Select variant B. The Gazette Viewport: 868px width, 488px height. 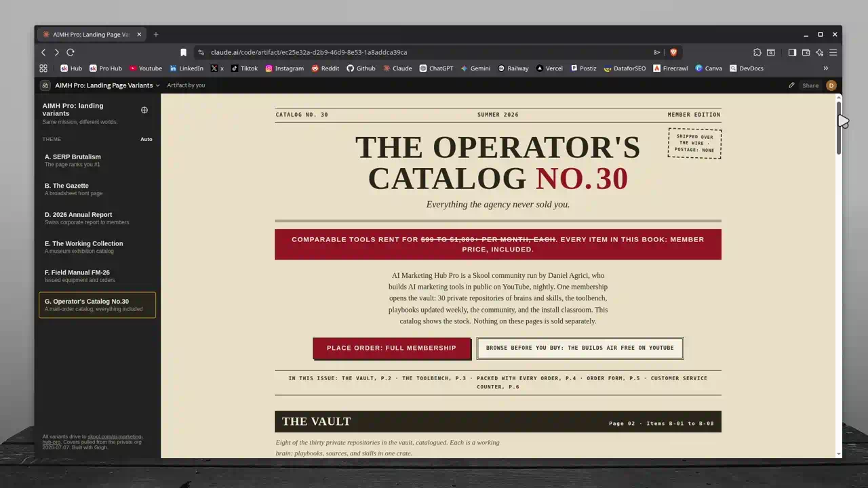click(x=97, y=189)
